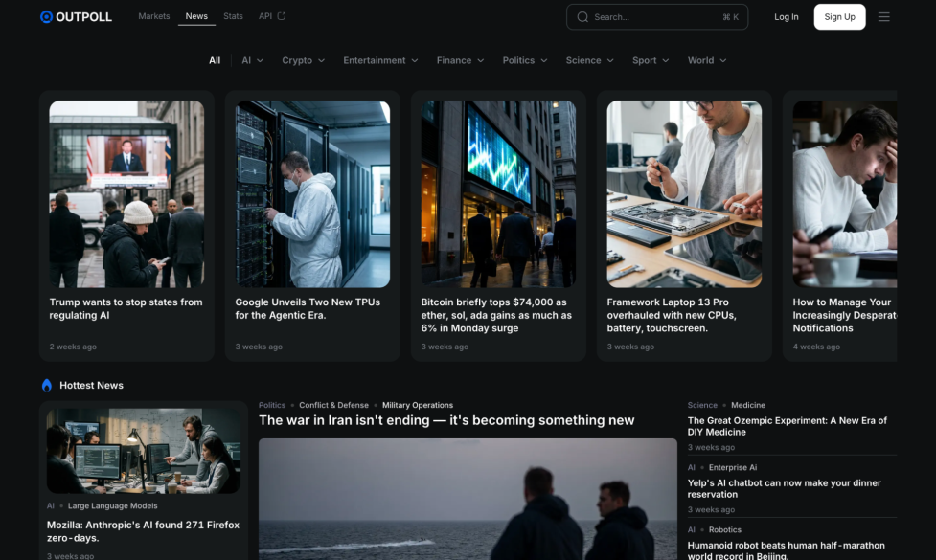This screenshot has width=936, height=560.
Task: Click the Outpoll logo icon
Action: [x=46, y=16]
